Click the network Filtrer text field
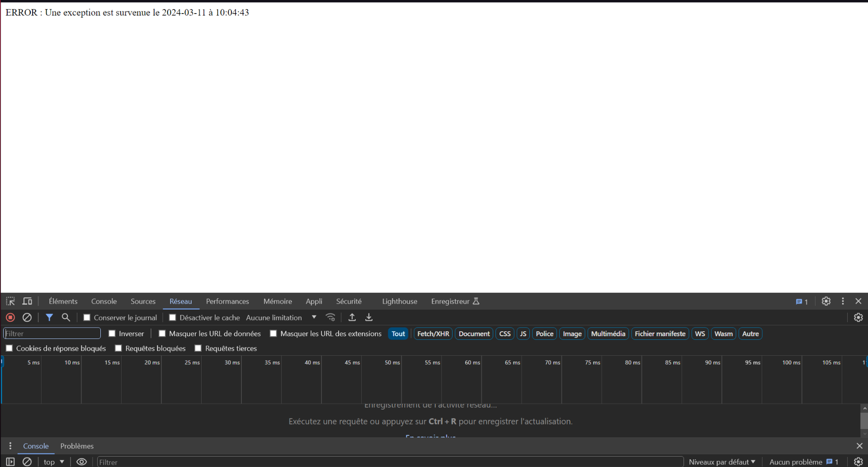This screenshot has width=868, height=467. click(52, 334)
